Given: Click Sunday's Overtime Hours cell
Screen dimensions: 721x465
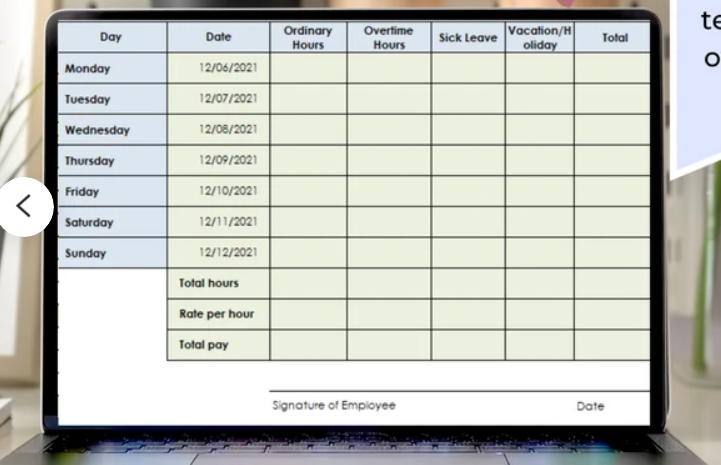Looking at the screenshot, I should pyautogui.click(x=389, y=253).
